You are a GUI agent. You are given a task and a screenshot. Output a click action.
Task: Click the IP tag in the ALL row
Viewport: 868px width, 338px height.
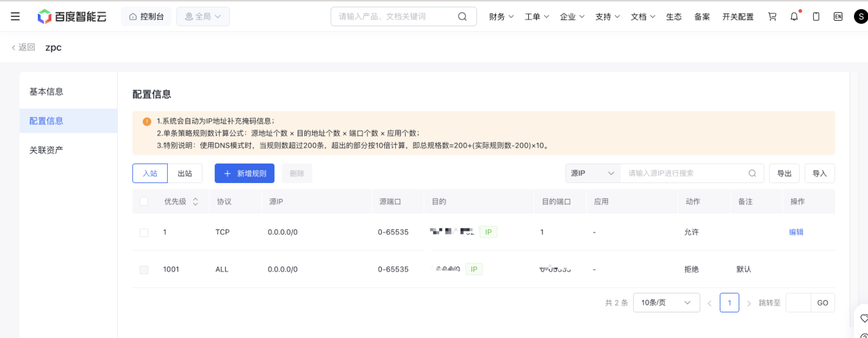(x=474, y=269)
